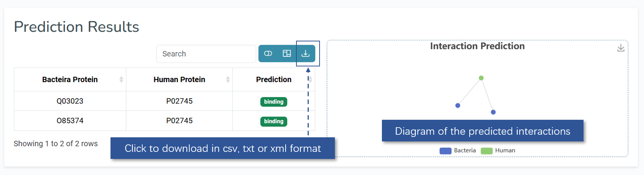Click binding badge in O85374 row

[x=274, y=121]
